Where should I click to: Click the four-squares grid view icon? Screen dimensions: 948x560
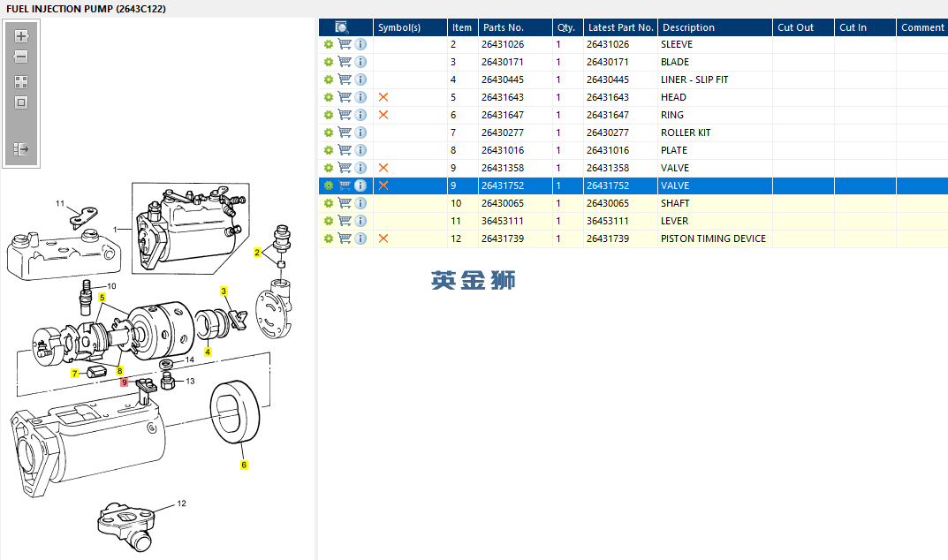[21, 81]
